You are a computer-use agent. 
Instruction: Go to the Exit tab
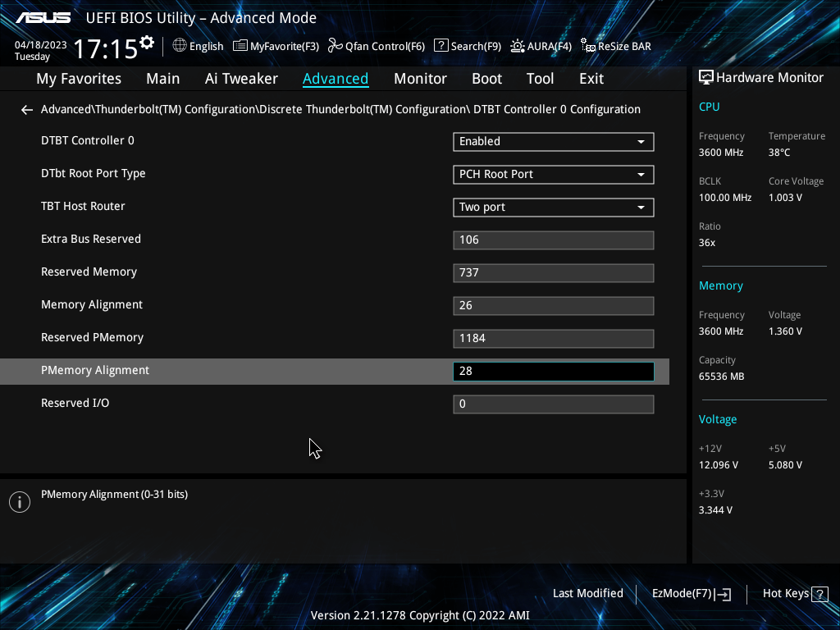(x=591, y=79)
